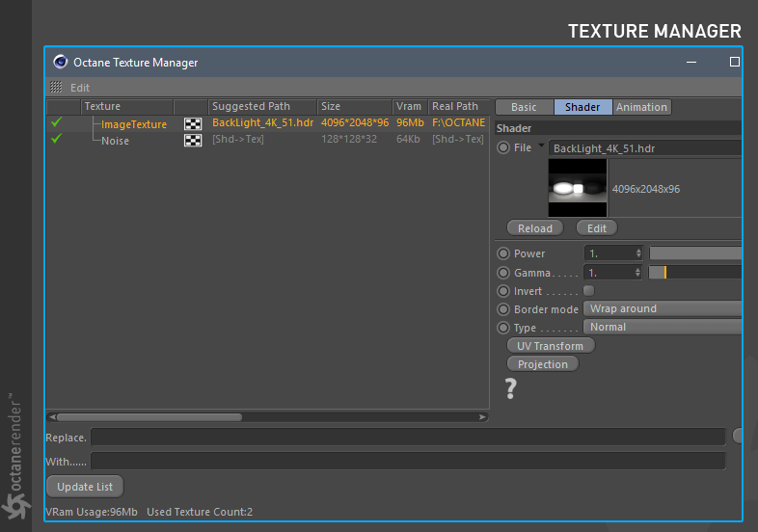Click size cell 4096*2048*96
The image size is (758, 532).
pos(355,122)
